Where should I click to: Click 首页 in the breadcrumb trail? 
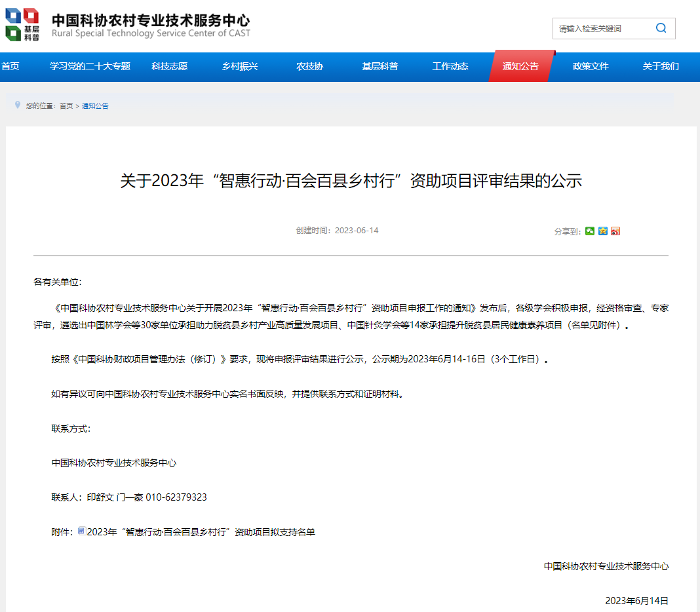point(66,106)
